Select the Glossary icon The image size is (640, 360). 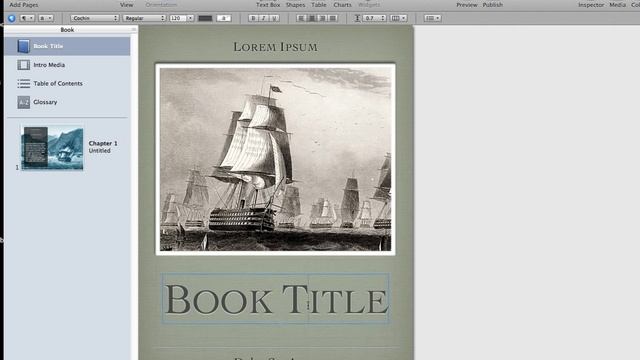[23, 102]
